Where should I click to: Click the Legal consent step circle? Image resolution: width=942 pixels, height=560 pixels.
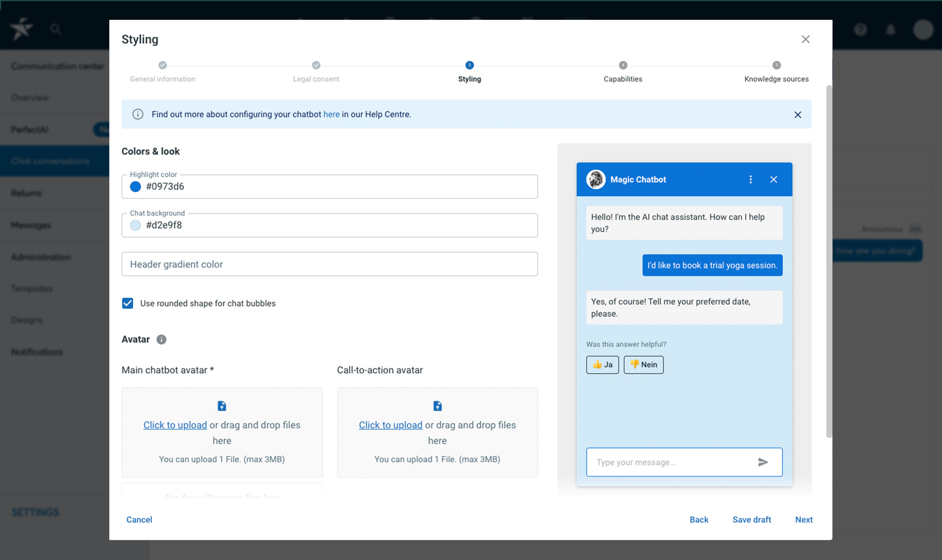[316, 65]
